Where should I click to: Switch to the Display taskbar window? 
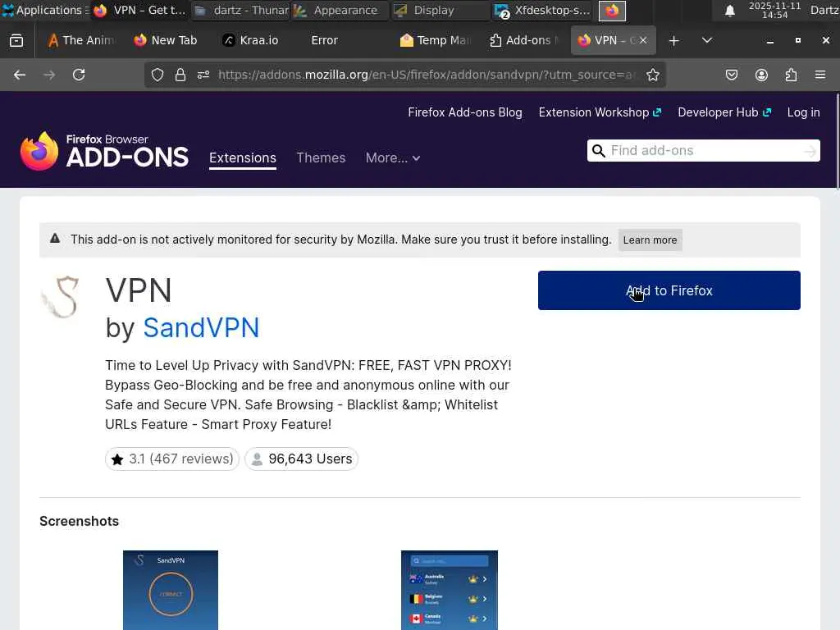coord(440,10)
